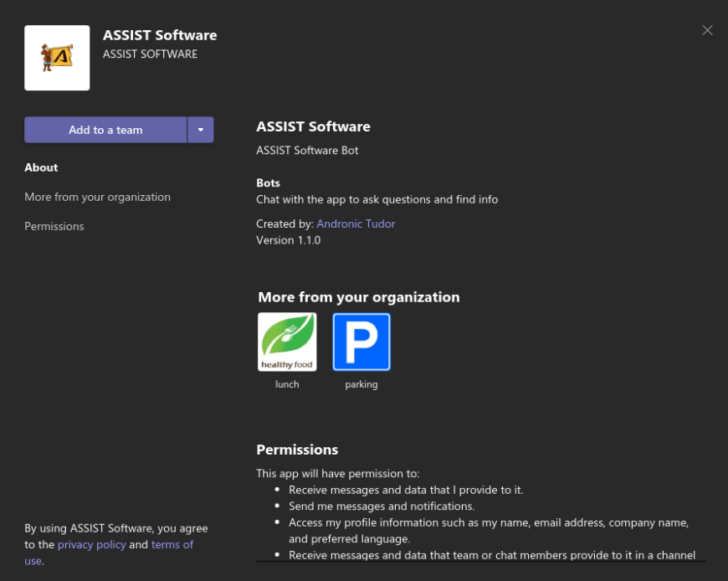728x581 pixels.
Task: Click the Version 1.1.0 text
Action: coord(288,239)
